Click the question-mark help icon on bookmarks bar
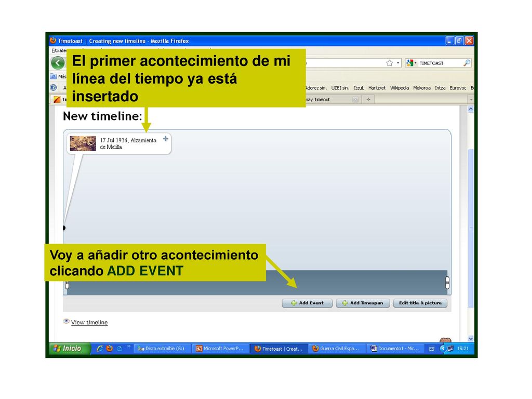Image resolution: width=532 pixels, height=399 pixels. click(54, 87)
